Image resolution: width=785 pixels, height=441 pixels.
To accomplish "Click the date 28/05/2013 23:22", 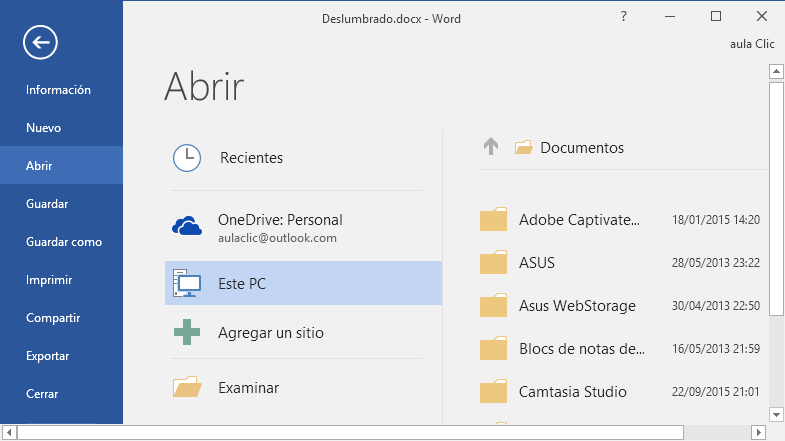I will (x=716, y=263).
